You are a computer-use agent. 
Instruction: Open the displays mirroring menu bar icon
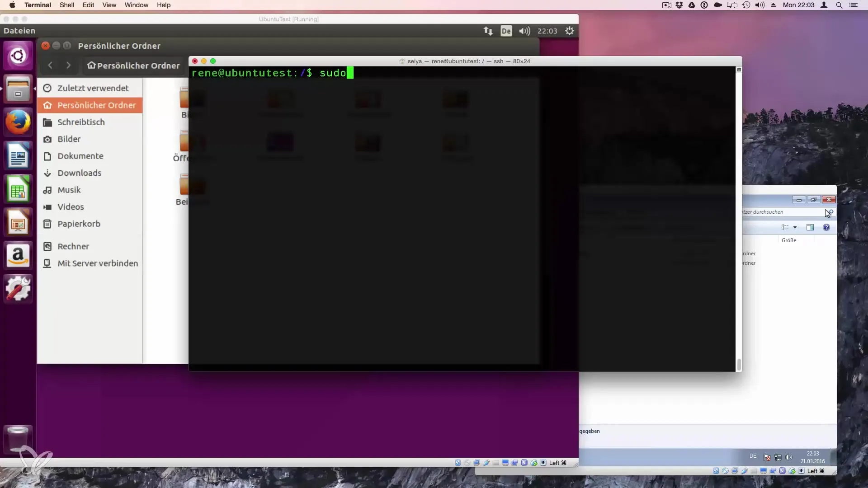[732, 5]
